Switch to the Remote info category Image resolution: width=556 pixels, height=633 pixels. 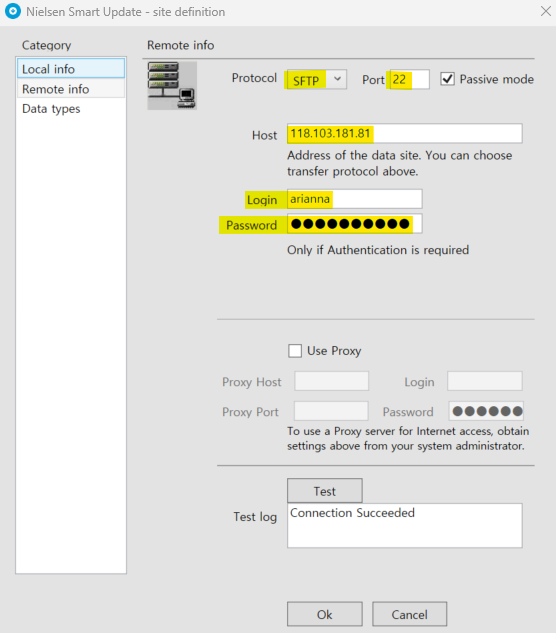click(x=71, y=89)
